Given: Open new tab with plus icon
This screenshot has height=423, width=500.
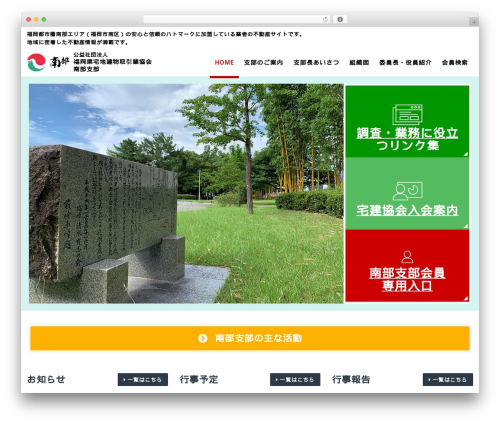Looking at the screenshot, I should [474, 22].
